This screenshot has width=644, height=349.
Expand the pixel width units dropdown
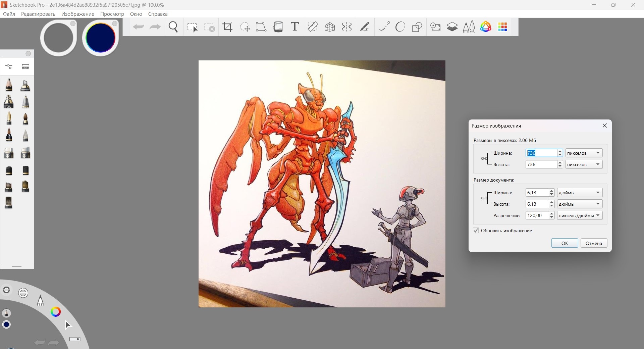pyautogui.click(x=584, y=153)
